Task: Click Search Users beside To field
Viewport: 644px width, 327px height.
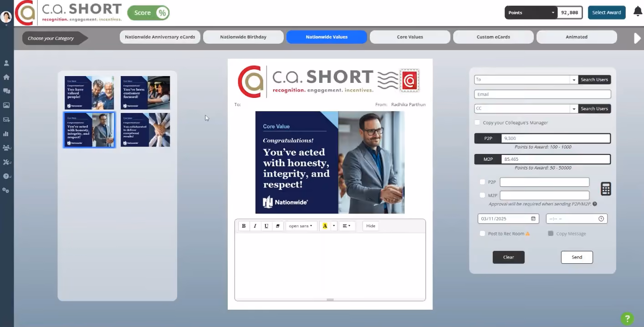Action: (594, 80)
